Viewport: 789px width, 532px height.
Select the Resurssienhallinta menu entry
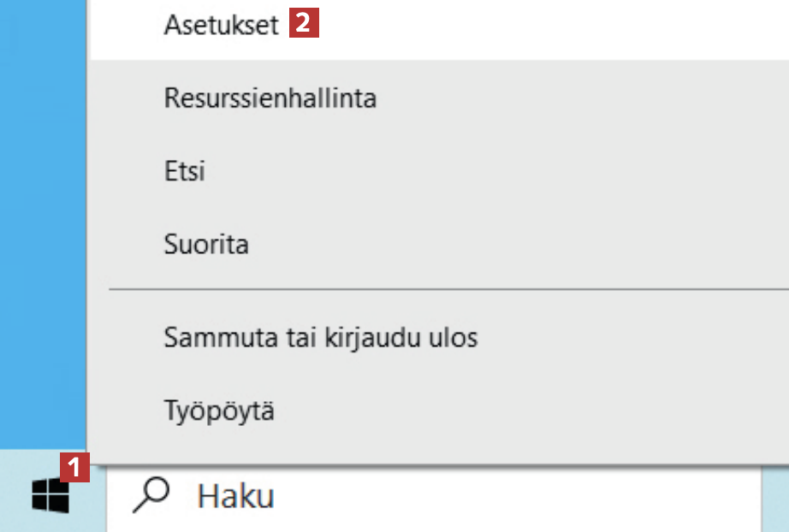coord(270,99)
